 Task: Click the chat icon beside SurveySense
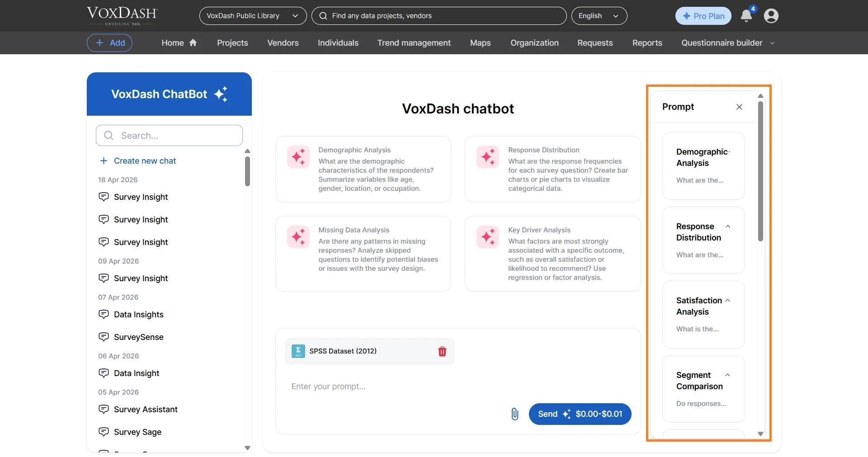pyautogui.click(x=104, y=337)
